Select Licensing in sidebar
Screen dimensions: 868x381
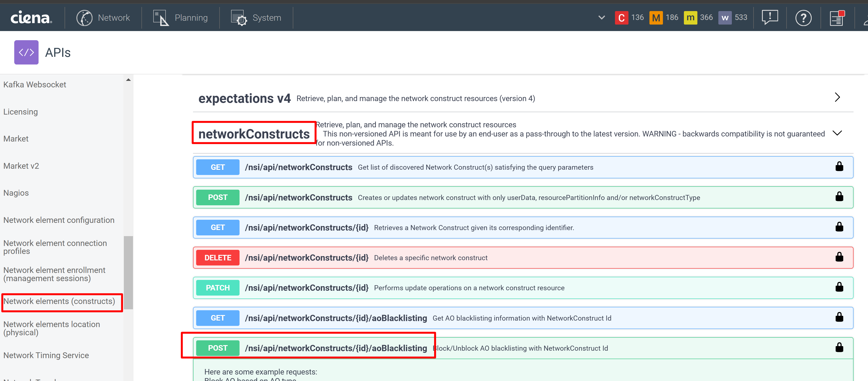coord(20,112)
